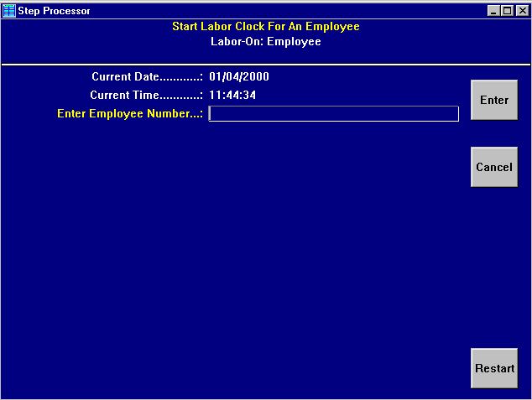
Task: Hit the Restart button
Action: (x=494, y=369)
